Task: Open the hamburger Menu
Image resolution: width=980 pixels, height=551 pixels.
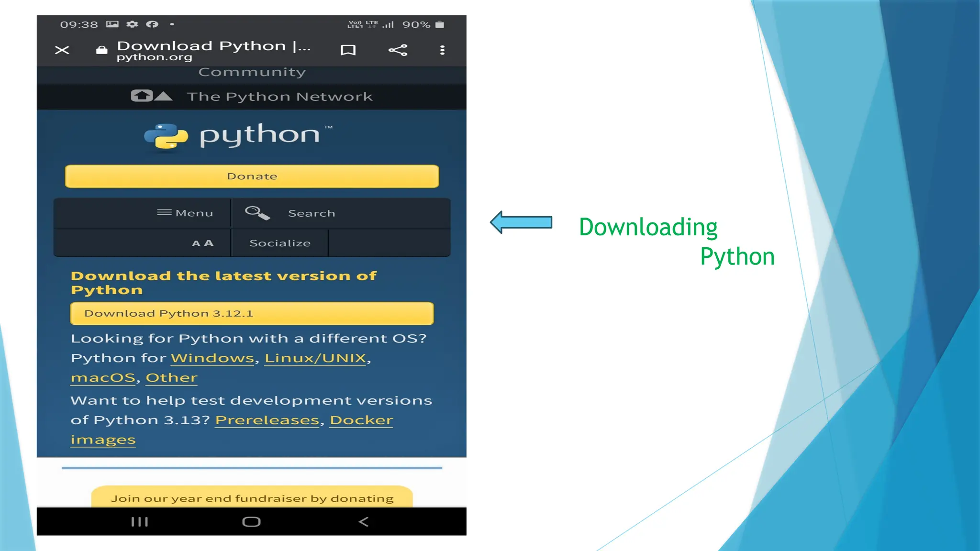Action: click(x=185, y=213)
